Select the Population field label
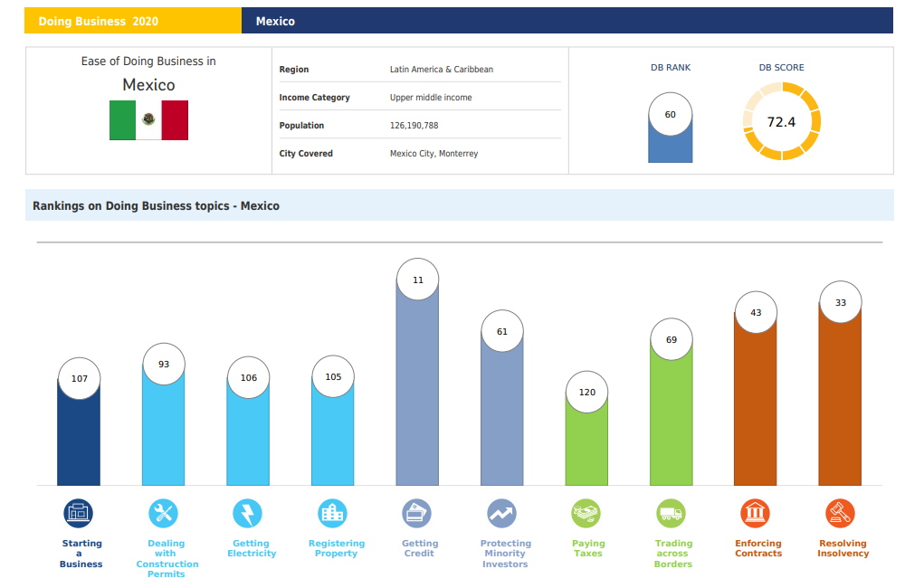This screenshot has height=588, width=905. [x=301, y=125]
